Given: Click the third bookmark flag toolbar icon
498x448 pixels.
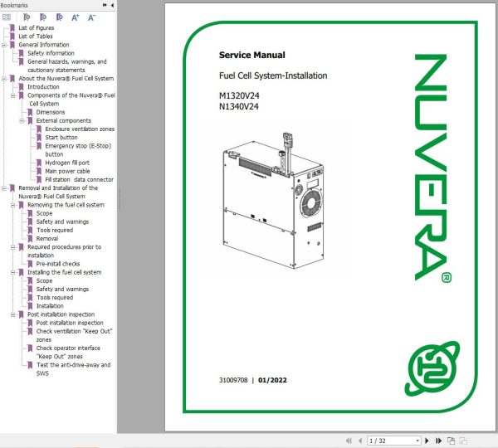Looking at the screenshot, I should [59, 17].
